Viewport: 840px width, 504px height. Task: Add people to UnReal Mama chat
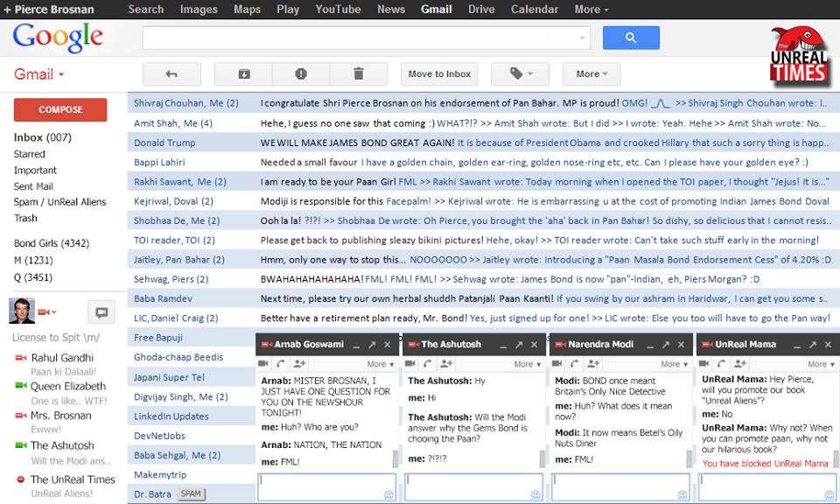(740, 364)
